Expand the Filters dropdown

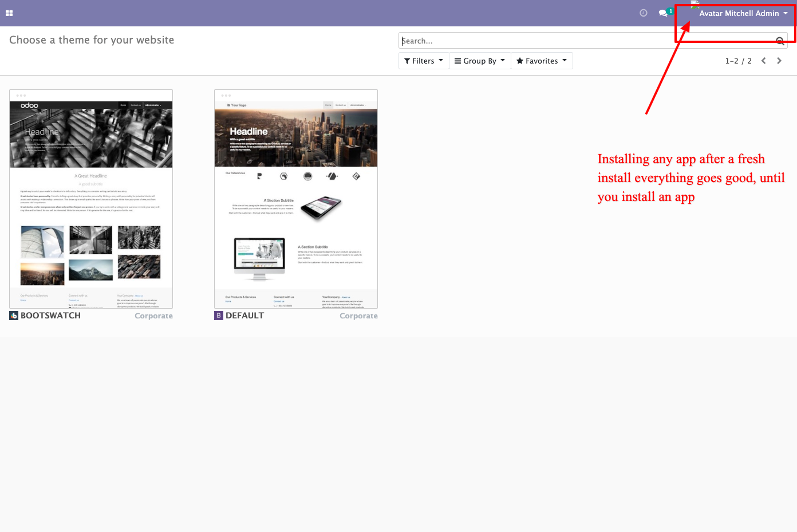pos(423,60)
